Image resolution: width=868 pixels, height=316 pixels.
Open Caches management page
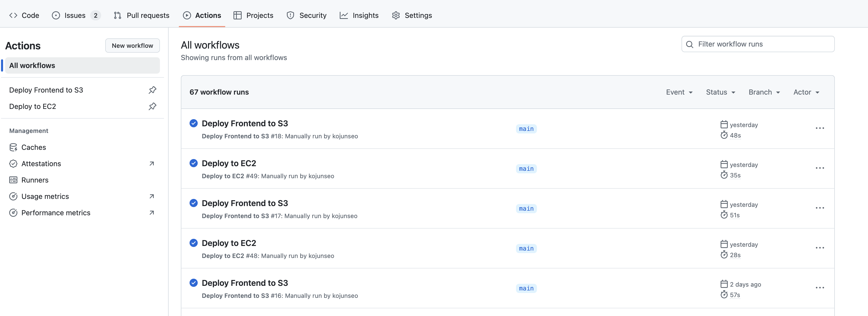[x=33, y=147]
